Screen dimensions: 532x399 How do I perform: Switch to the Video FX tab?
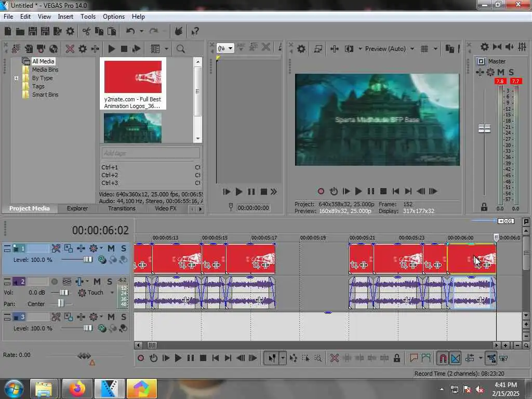[166, 208]
